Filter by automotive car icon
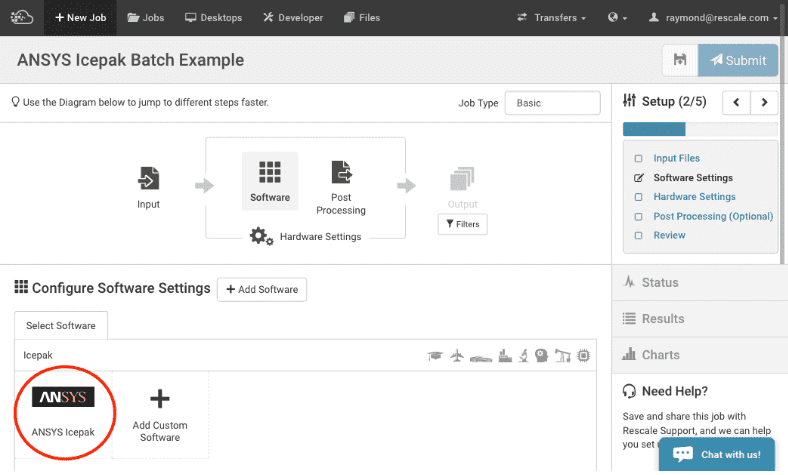 click(481, 358)
